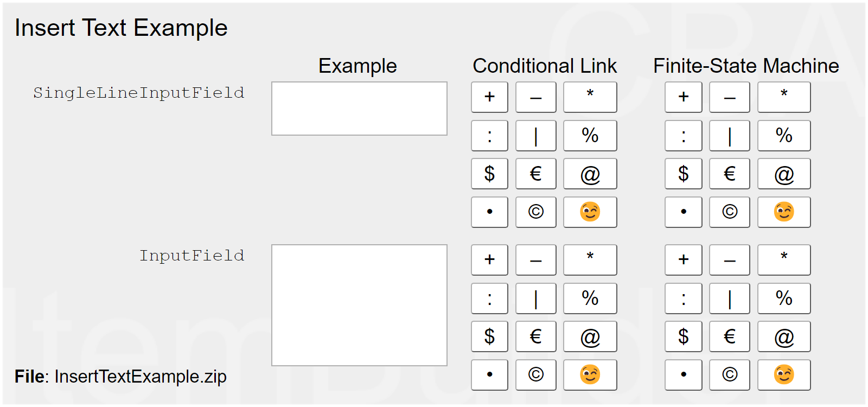Viewport: 868px width, 407px height.
Task: Click the winking emoji in the multi-line InputField's Finite-State Machine group
Action: pyautogui.click(x=783, y=374)
